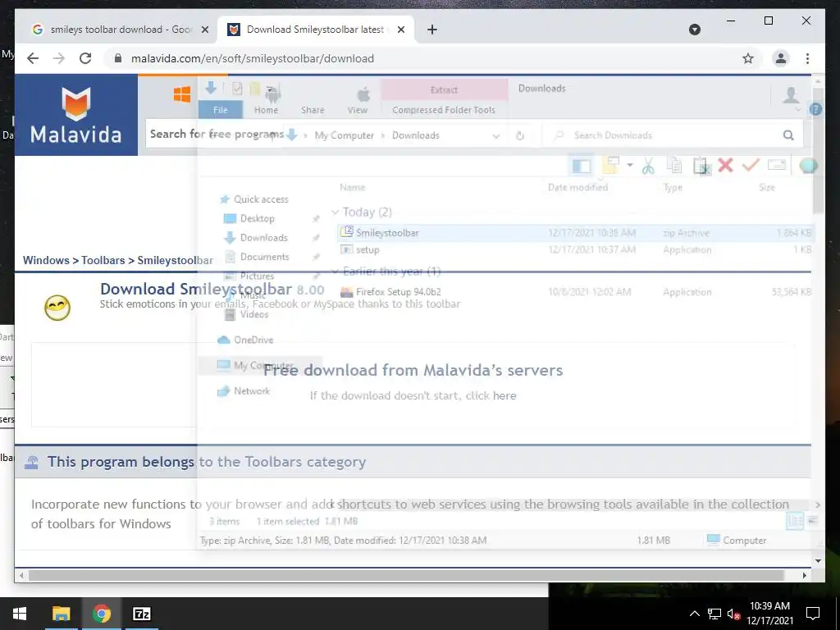Collapse the Today (2) group
The height and width of the screenshot is (630, 840).
(336, 212)
